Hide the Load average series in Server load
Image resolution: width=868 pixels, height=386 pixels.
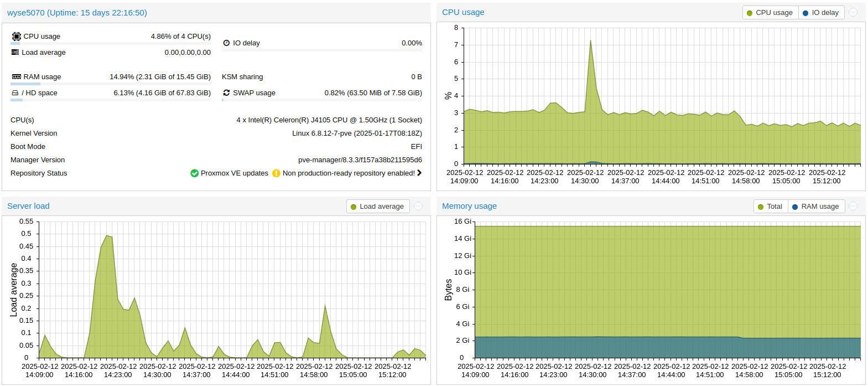tap(378, 207)
